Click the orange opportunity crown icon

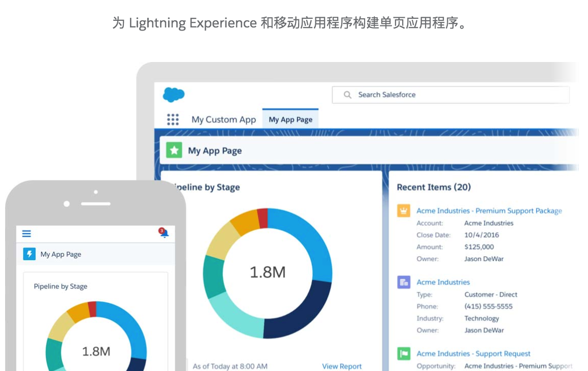pos(403,210)
